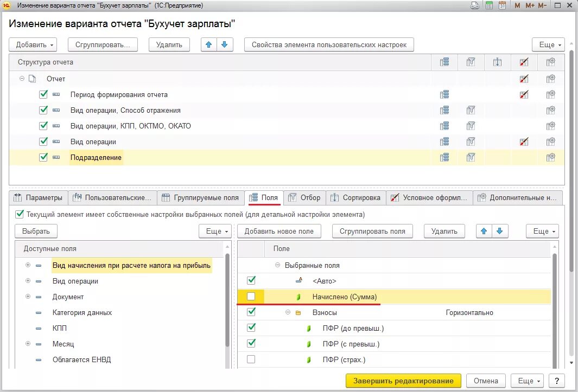Click the sorting column header icon
This screenshot has height=392, width=578.
point(497,62)
